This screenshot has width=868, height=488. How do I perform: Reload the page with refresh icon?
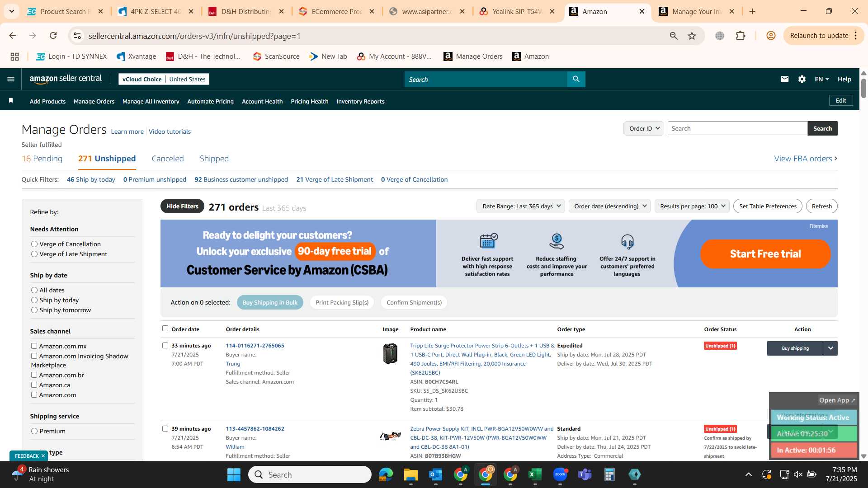pos(53,36)
